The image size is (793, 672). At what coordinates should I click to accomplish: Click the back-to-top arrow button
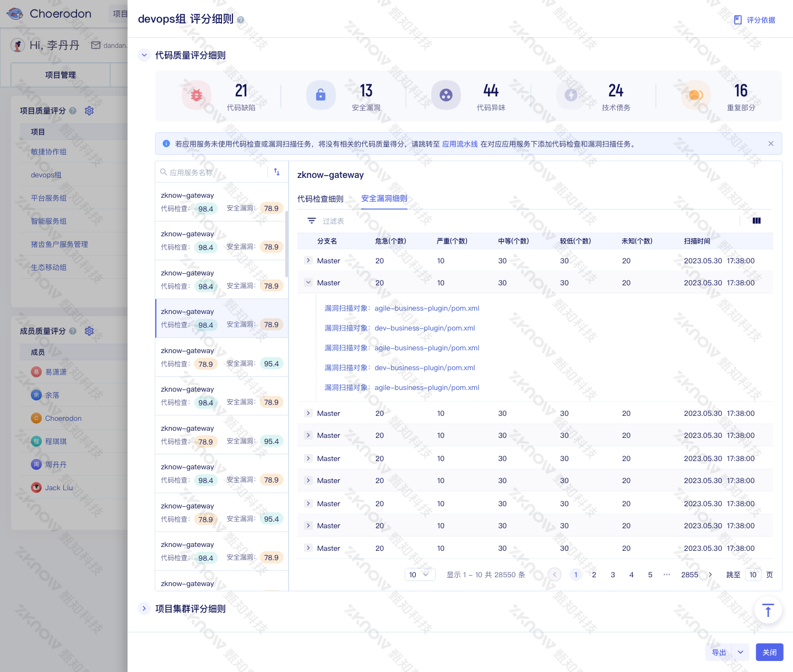(x=768, y=610)
